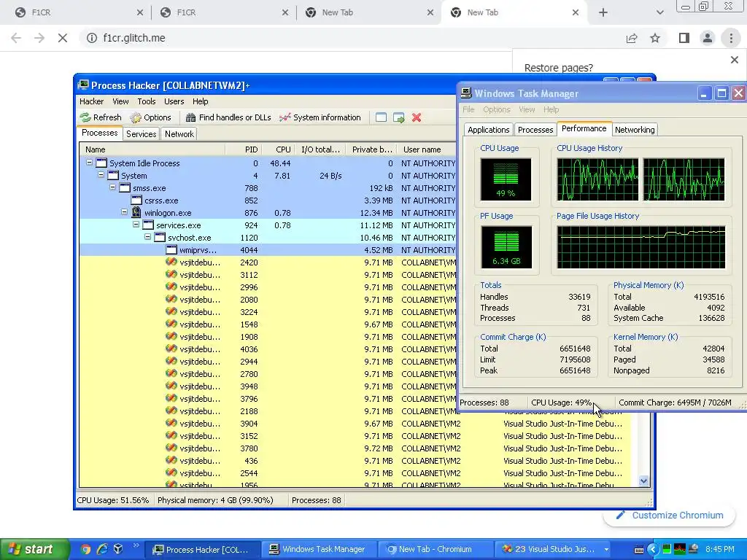
Task: Sort by the CPU column header
Action: click(278, 149)
